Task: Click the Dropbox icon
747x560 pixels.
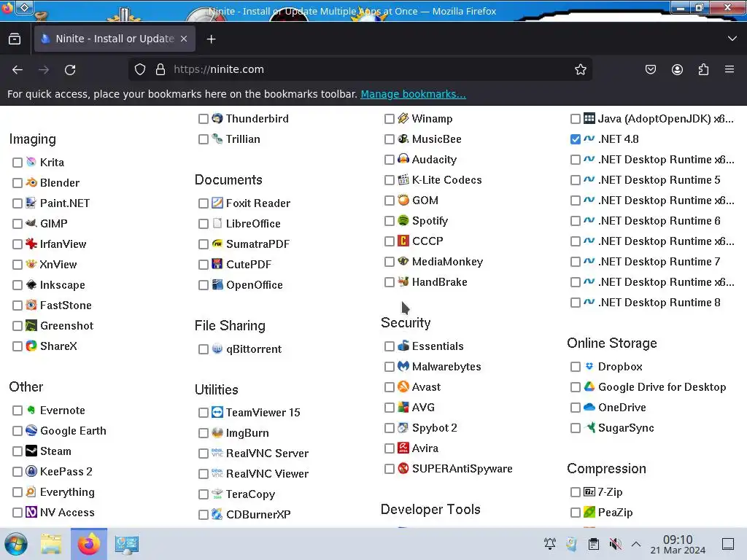Action: click(589, 366)
